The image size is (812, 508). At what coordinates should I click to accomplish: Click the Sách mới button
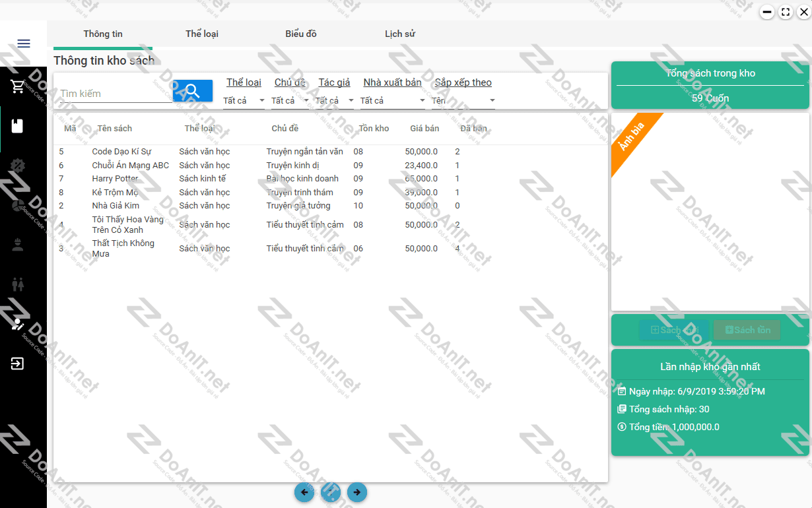(x=674, y=331)
